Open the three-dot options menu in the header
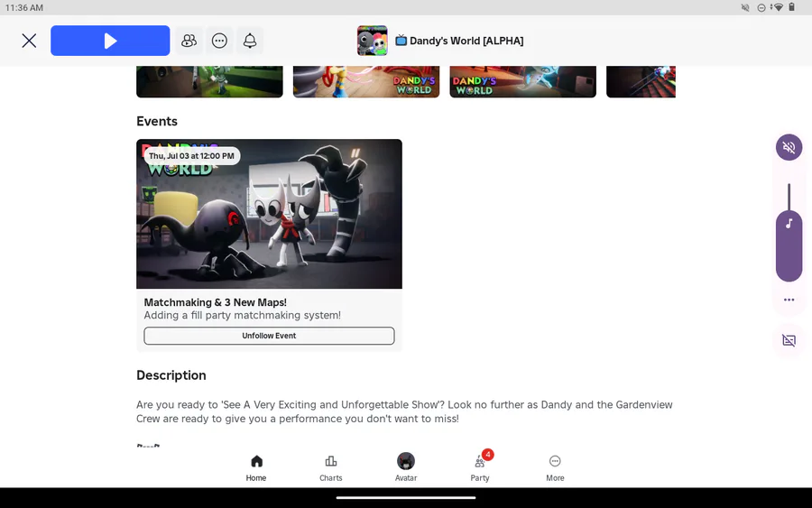Viewport: 812px width, 508px height. click(x=219, y=41)
